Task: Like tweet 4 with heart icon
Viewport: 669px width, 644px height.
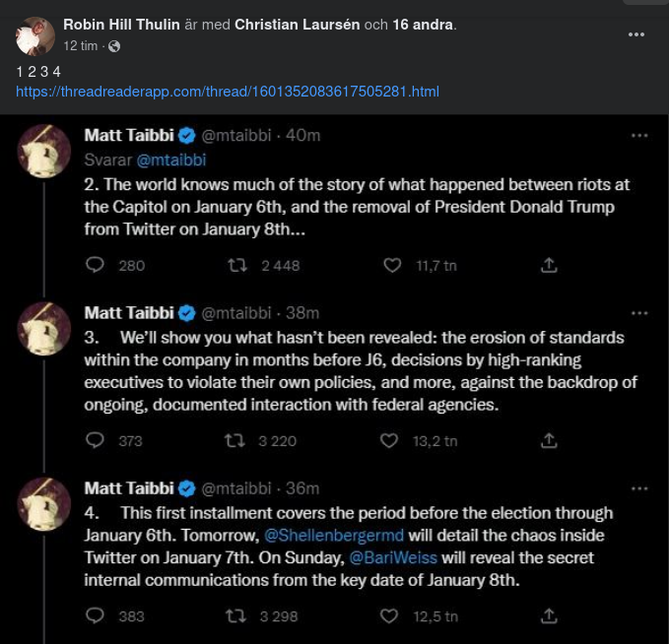Action: (392, 615)
